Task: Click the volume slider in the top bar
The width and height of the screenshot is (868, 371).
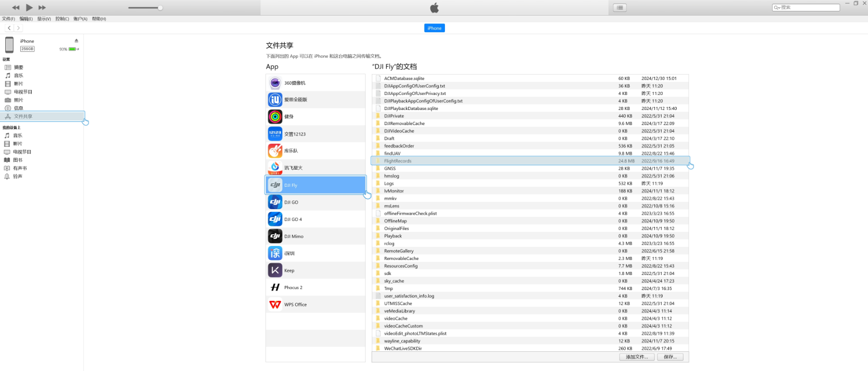Action: (145, 8)
